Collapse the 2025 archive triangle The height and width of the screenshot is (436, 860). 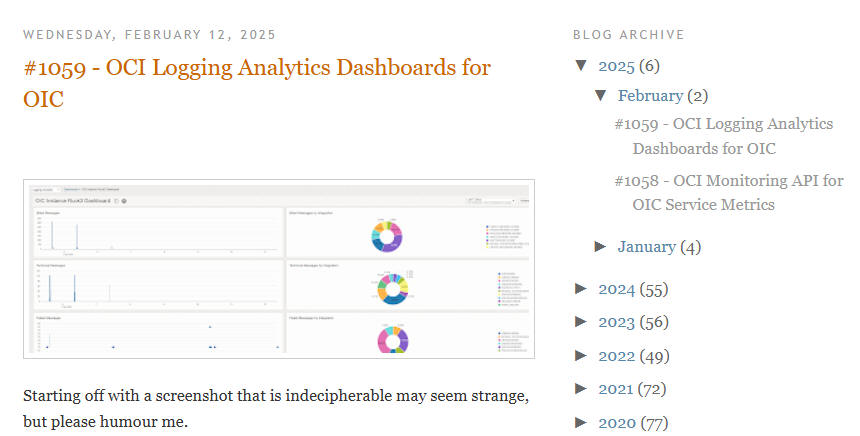(581, 66)
